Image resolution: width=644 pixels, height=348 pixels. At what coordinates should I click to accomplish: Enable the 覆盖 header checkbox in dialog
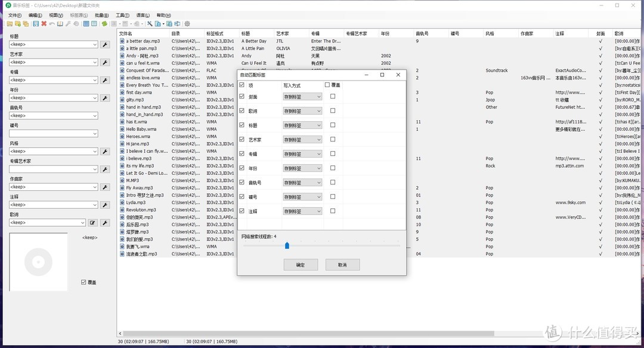(327, 85)
